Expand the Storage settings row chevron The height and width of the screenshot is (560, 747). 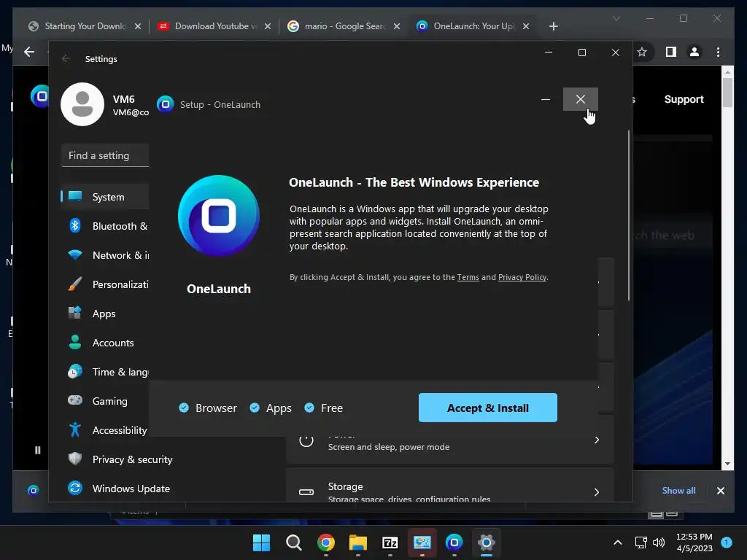597,492
